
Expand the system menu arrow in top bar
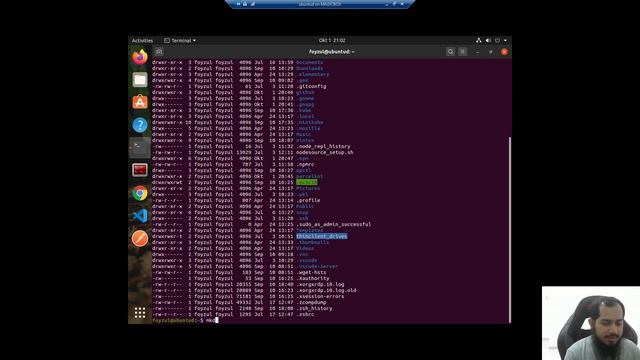click(x=505, y=40)
